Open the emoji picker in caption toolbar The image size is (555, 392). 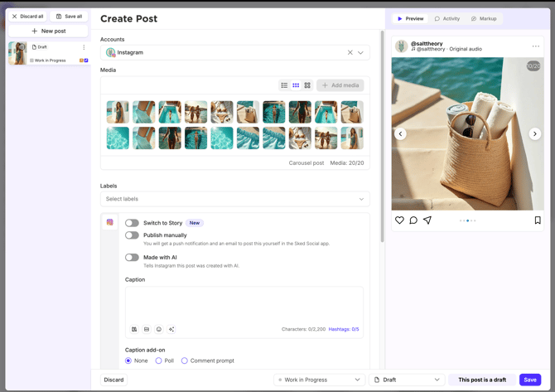159,329
